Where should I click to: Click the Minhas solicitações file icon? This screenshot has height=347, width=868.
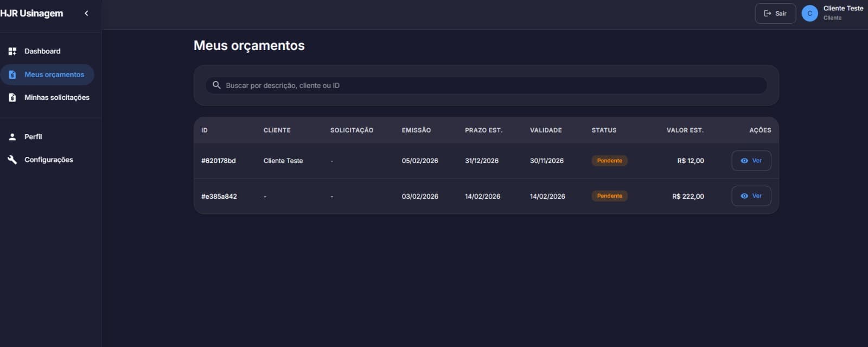coord(12,98)
